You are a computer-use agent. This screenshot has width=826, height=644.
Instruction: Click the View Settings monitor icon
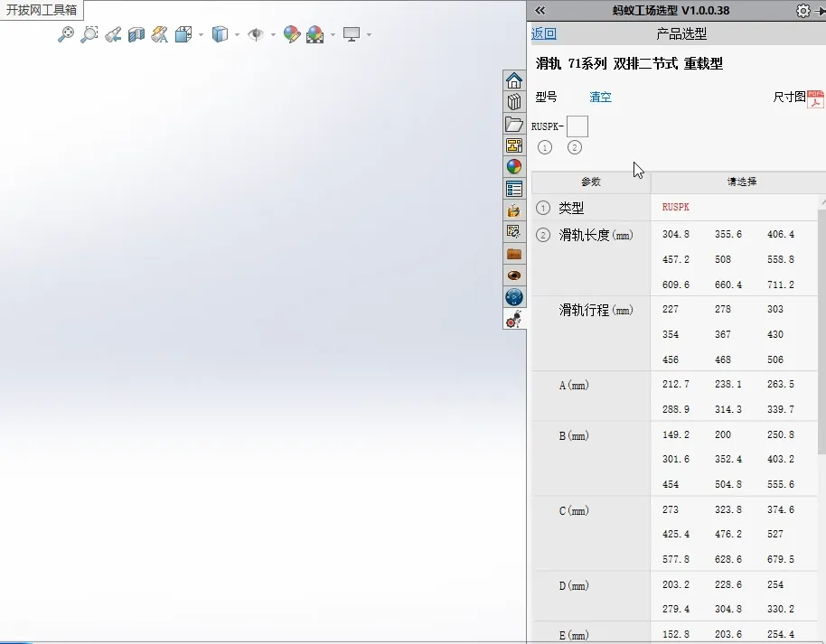[x=352, y=34]
